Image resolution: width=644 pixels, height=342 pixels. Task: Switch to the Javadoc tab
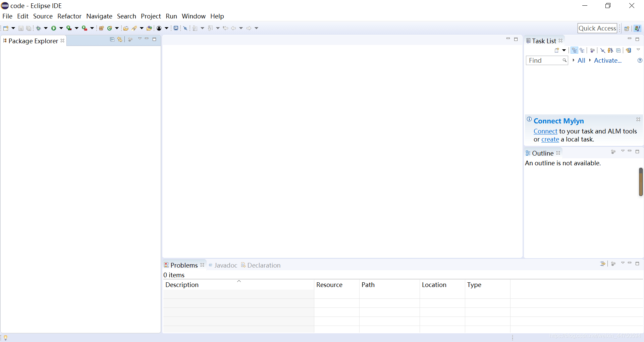[x=223, y=265]
